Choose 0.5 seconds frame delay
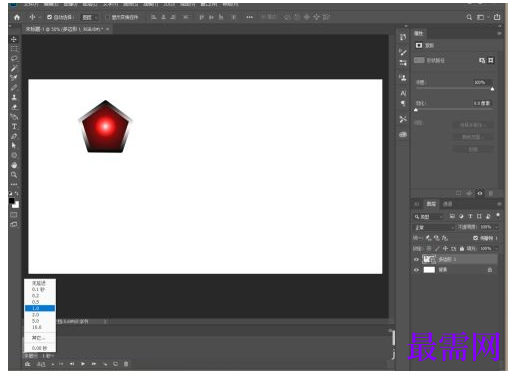This screenshot has width=519, height=378. click(40, 302)
